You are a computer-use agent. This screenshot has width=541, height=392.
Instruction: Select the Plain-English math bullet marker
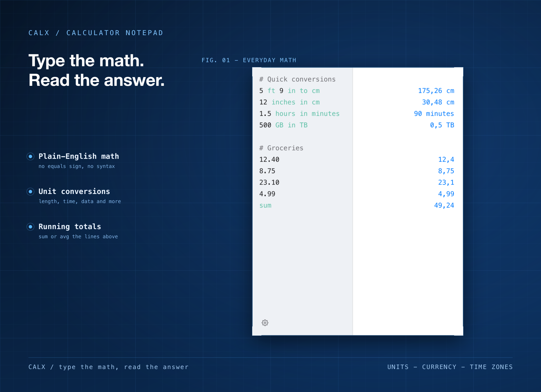[30, 156]
